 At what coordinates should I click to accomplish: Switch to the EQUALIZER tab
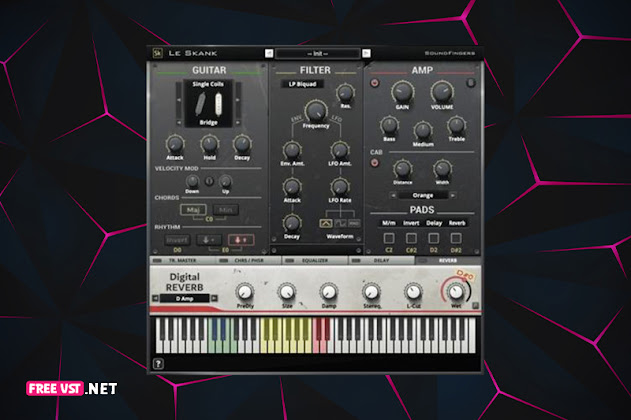pos(315,261)
